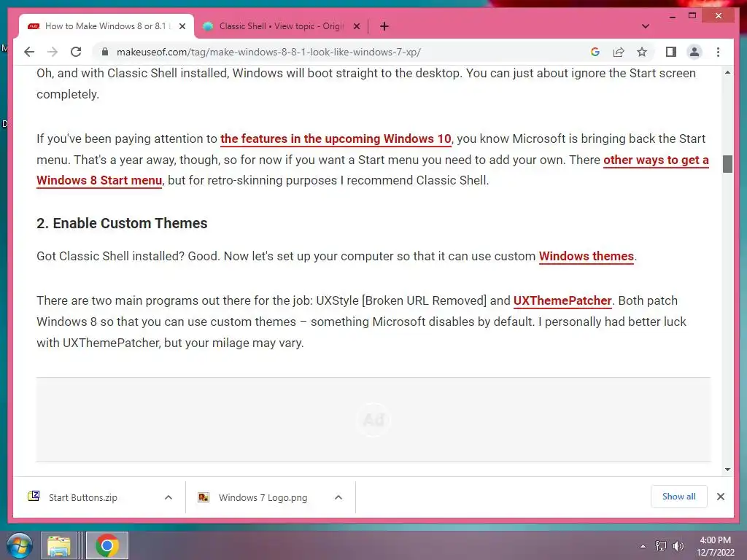Open the Windows Start orb

pos(19,545)
